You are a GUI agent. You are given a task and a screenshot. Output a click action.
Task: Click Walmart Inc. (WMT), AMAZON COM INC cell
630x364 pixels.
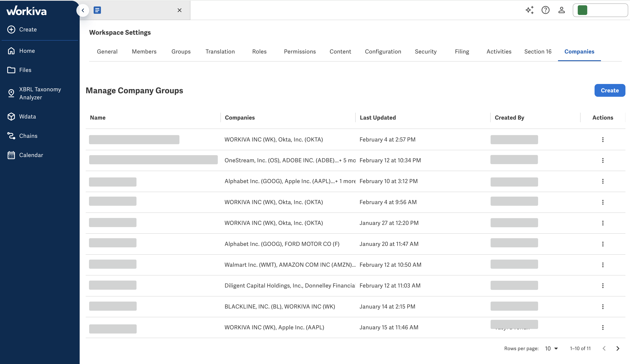[x=290, y=265]
